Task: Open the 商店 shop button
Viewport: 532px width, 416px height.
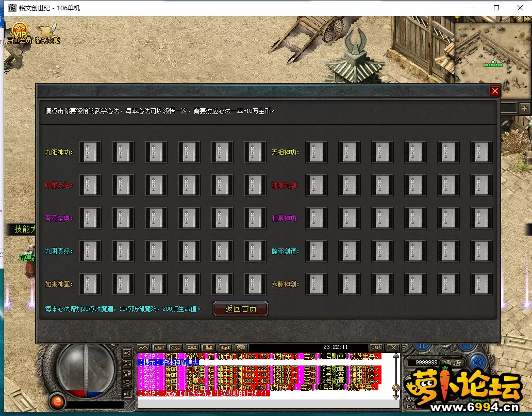Action: point(453,363)
